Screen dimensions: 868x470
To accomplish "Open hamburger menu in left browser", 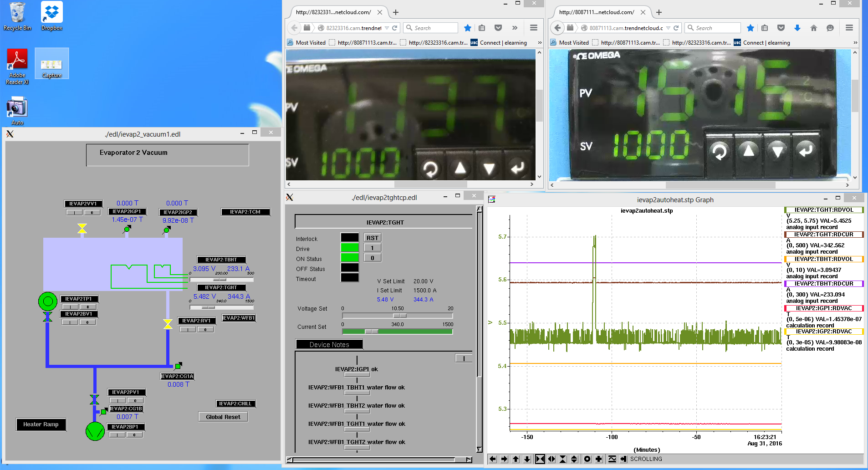I will [534, 28].
